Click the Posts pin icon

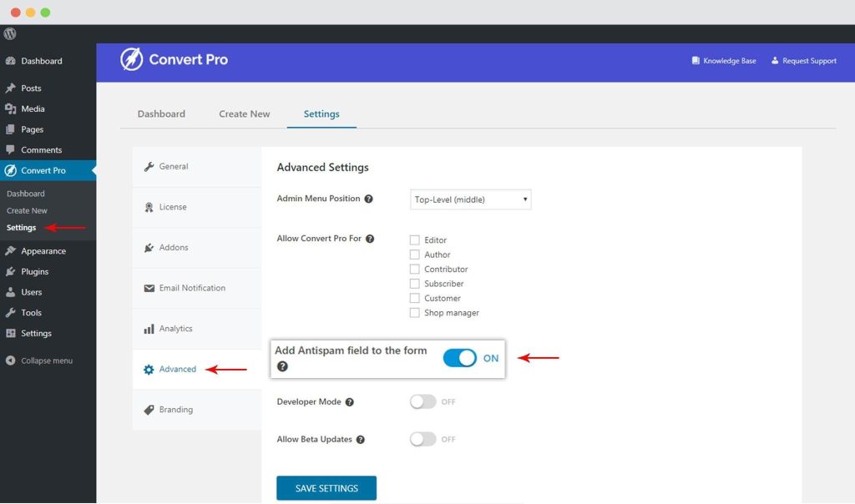click(x=10, y=88)
